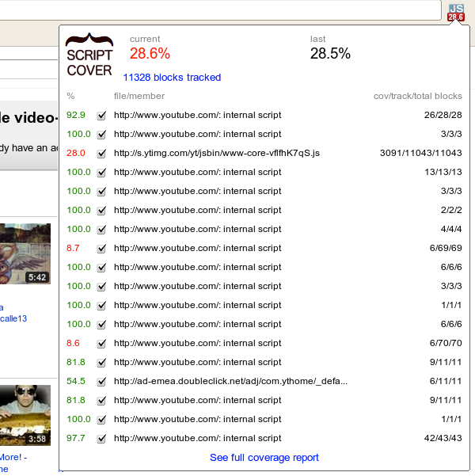This screenshot has height=476, width=475.
Task: Open See full coverage report link
Action: [264, 458]
